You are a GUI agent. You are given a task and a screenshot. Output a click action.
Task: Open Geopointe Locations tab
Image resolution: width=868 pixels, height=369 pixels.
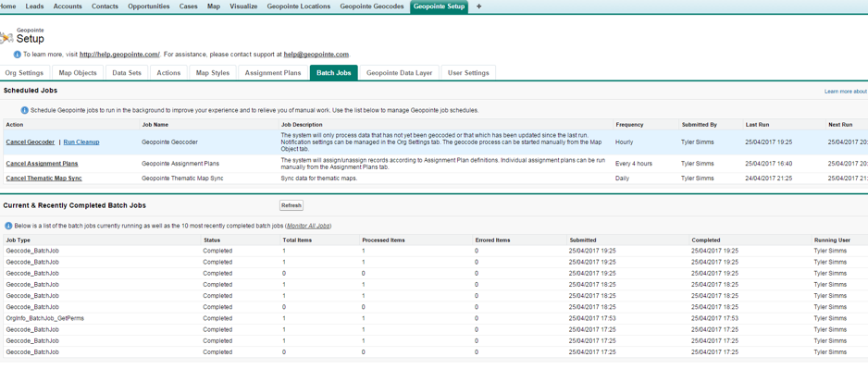(x=299, y=6)
